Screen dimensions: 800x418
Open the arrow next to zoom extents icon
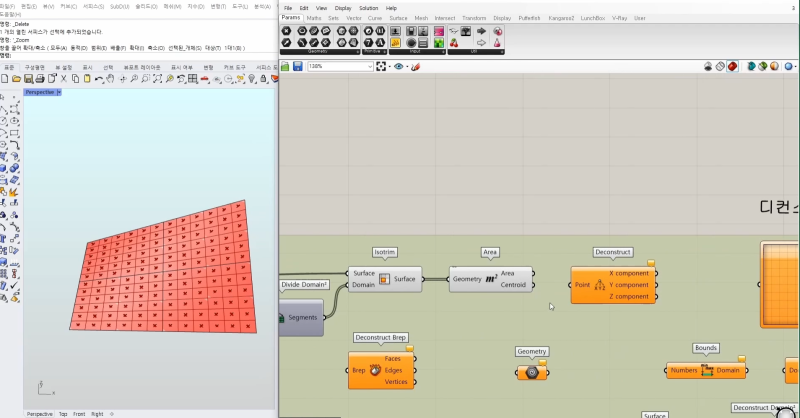pyautogui.click(x=389, y=67)
